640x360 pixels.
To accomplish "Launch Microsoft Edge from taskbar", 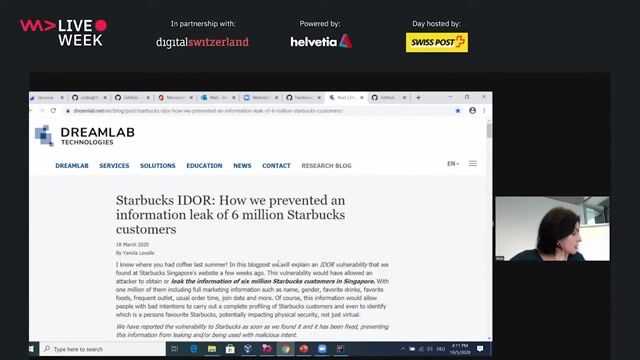I will (193, 349).
